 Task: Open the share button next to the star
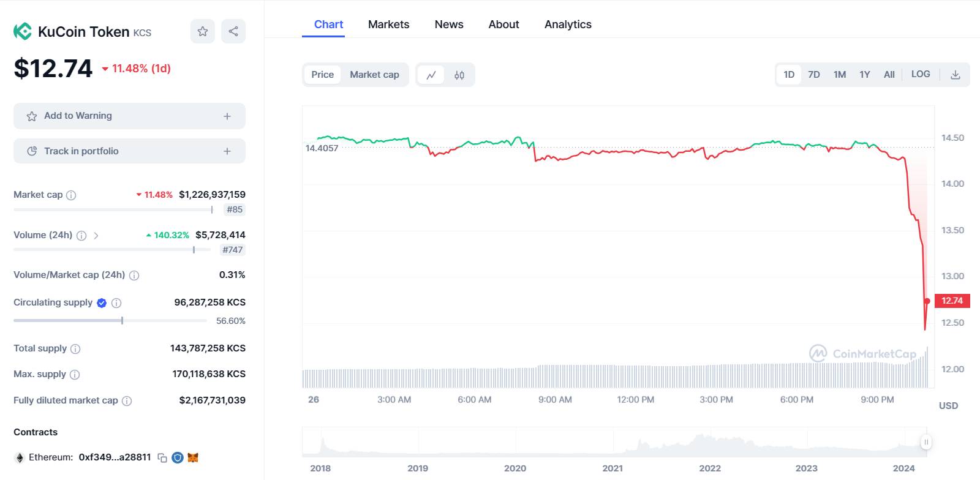[233, 31]
